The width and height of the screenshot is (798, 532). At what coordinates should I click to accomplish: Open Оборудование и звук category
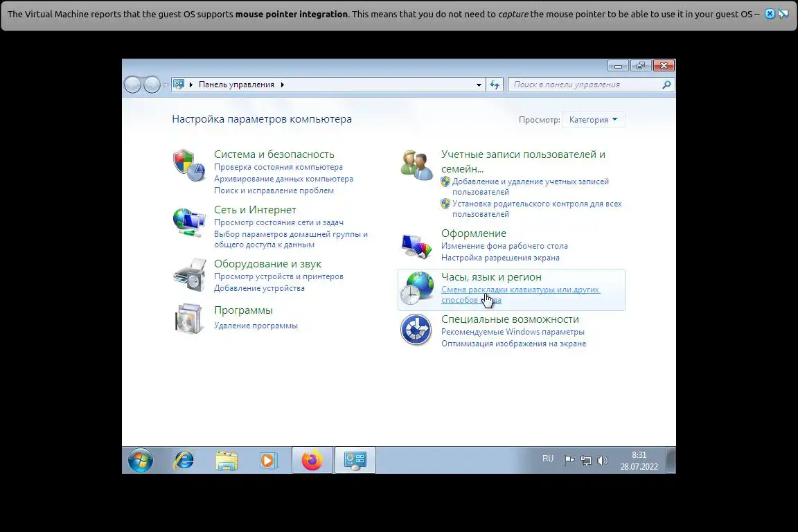pyautogui.click(x=267, y=264)
